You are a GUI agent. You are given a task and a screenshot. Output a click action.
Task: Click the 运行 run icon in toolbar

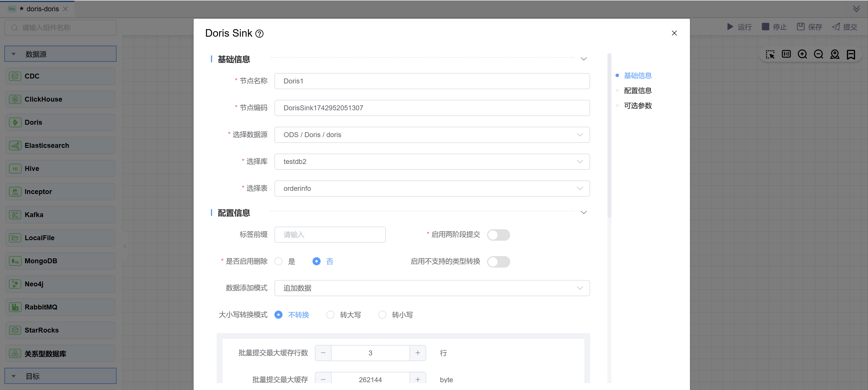[730, 27]
